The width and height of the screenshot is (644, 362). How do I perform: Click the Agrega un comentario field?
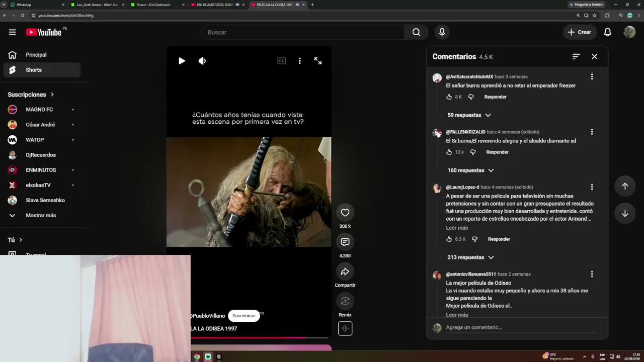coord(520,327)
